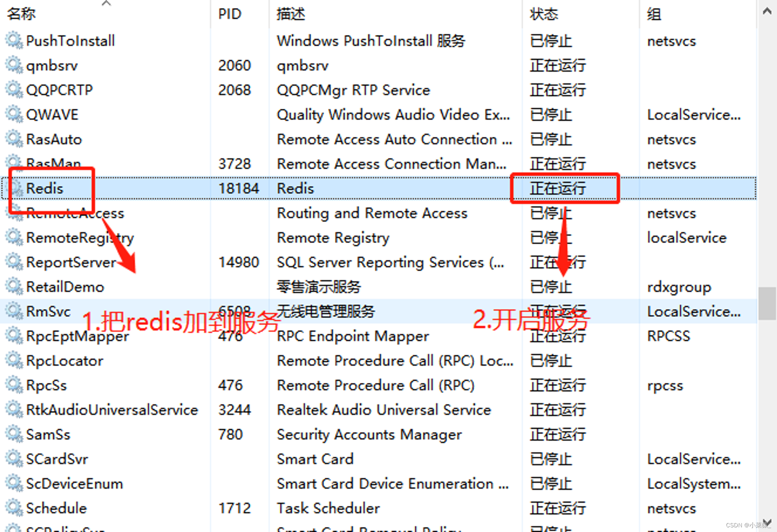Click the RetailDemo service gear icon
Image resolution: width=777 pixels, height=532 pixels.
pos(14,287)
